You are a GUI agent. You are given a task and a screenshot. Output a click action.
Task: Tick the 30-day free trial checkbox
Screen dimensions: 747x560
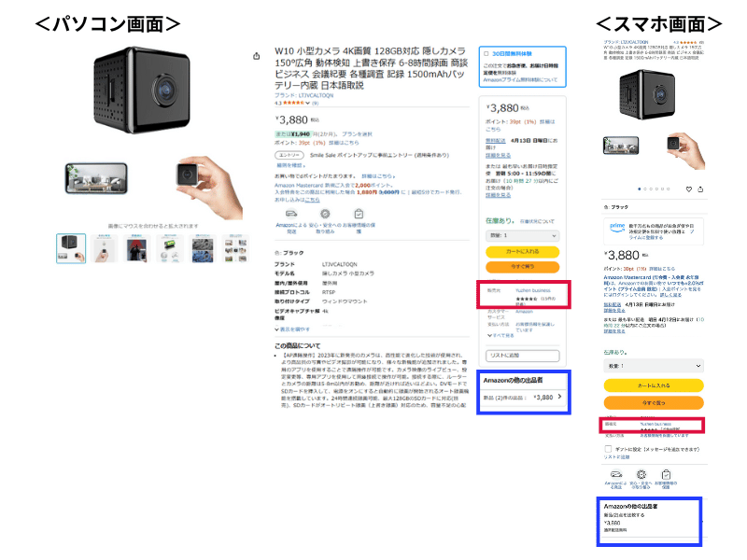tap(486, 54)
